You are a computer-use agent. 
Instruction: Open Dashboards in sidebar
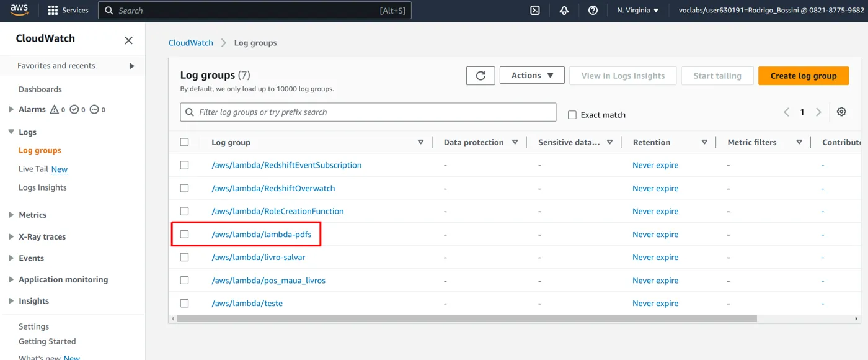pyautogui.click(x=40, y=89)
